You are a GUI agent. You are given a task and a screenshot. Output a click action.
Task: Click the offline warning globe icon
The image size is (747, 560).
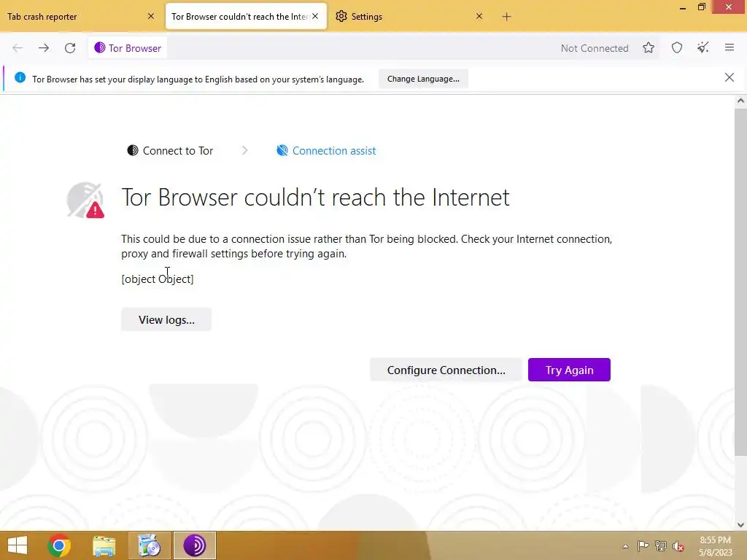(x=85, y=201)
